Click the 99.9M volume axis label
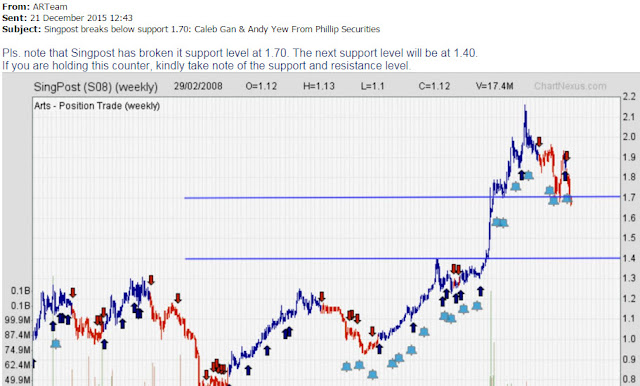Viewport: 640px width, 386px height. (x=18, y=320)
